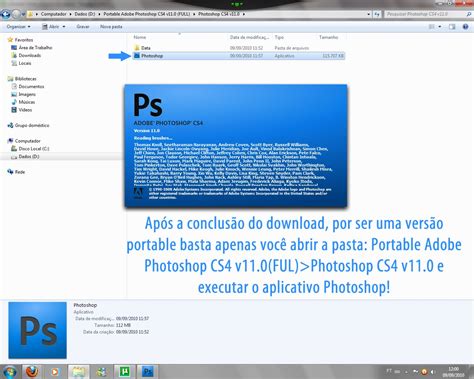This screenshot has width=474, height=379.
Task: Click the refresh button next to address bar
Action: pos(377,14)
